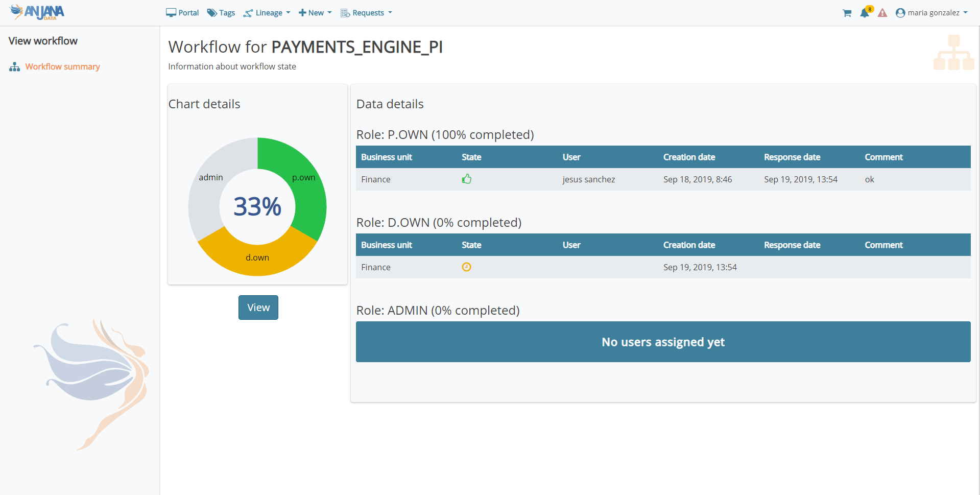
Task: Click the jesus sanchez user cell
Action: pyautogui.click(x=588, y=179)
